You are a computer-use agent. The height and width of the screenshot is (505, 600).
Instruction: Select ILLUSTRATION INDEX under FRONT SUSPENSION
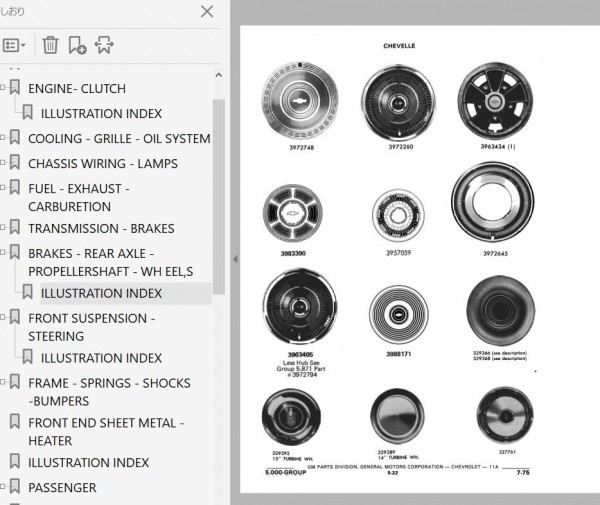pyautogui.click(x=101, y=358)
